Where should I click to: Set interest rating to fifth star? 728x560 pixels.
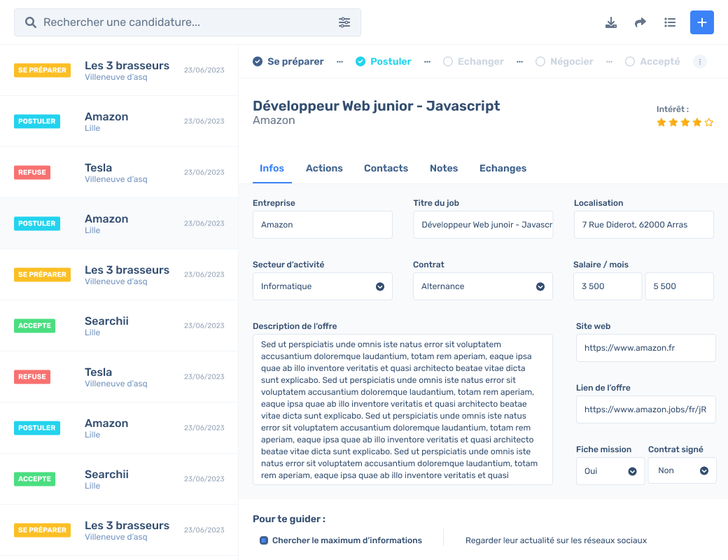709,122
